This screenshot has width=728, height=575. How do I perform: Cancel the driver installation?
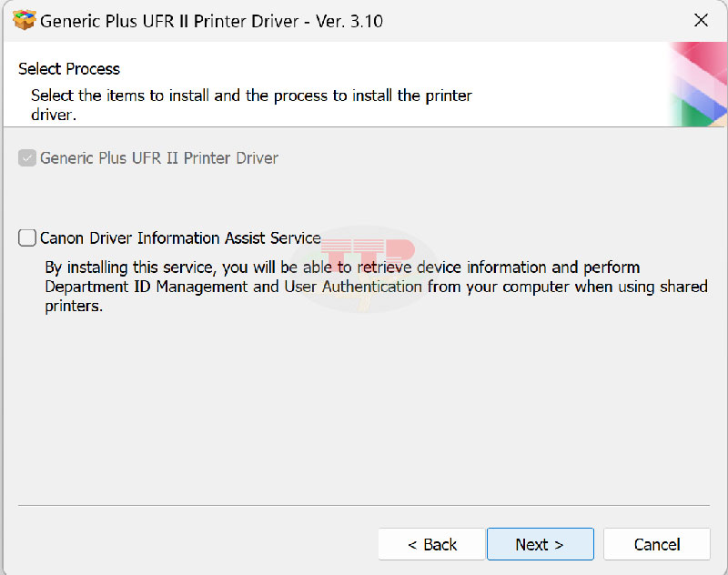[657, 544]
